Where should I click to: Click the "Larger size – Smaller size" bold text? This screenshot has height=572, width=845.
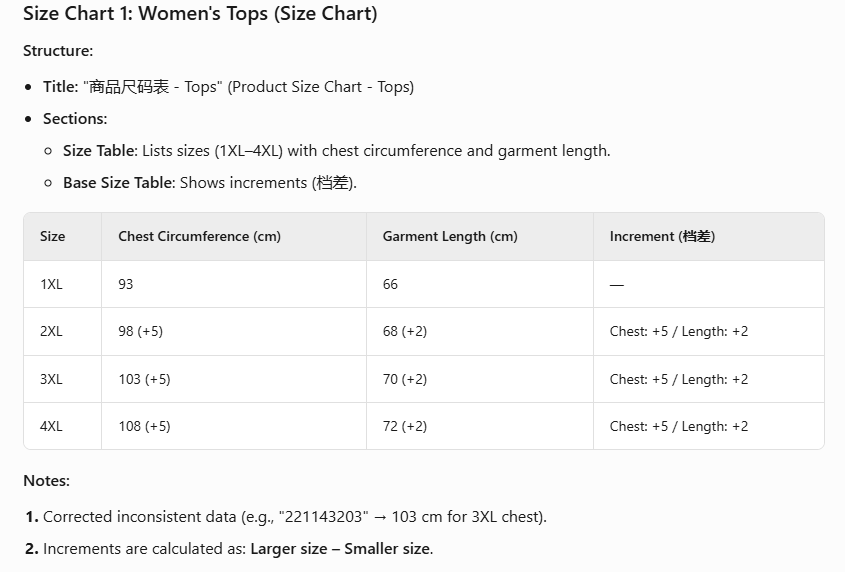coord(341,549)
